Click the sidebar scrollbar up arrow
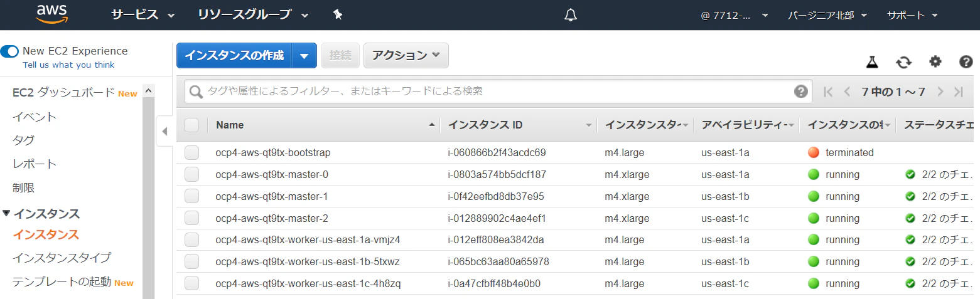Viewport: 980px width, 299px height. click(x=149, y=91)
